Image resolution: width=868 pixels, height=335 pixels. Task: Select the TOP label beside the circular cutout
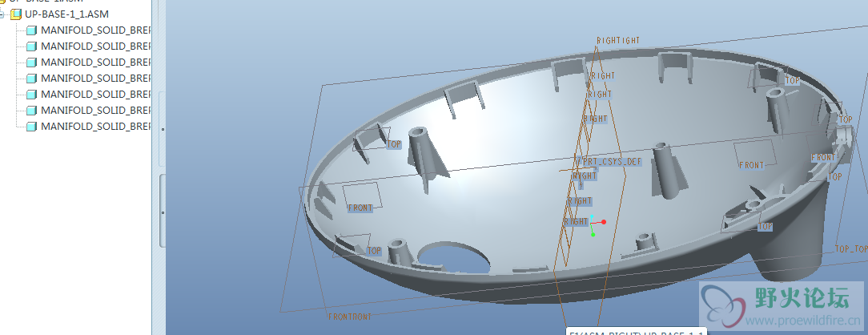(374, 251)
